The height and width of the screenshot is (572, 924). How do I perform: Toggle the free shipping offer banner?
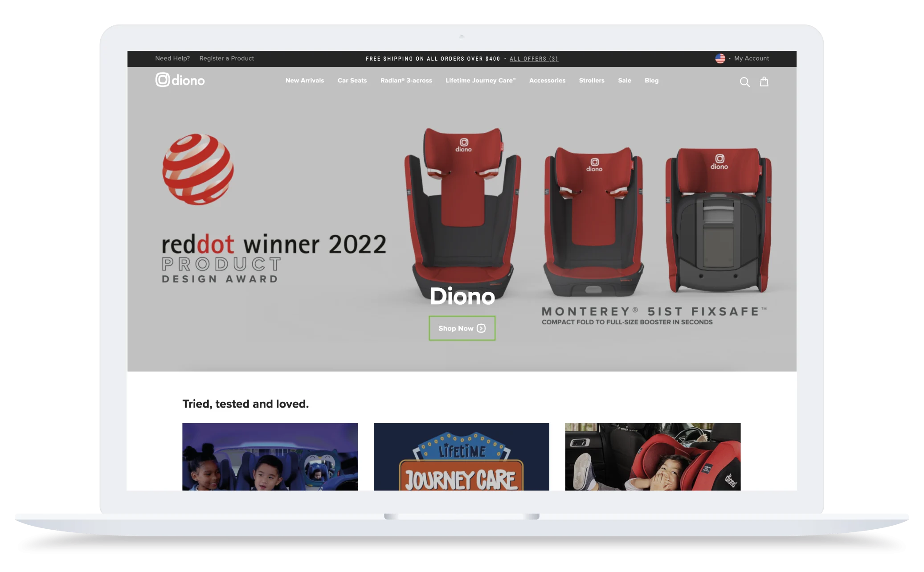tap(533, 58)
